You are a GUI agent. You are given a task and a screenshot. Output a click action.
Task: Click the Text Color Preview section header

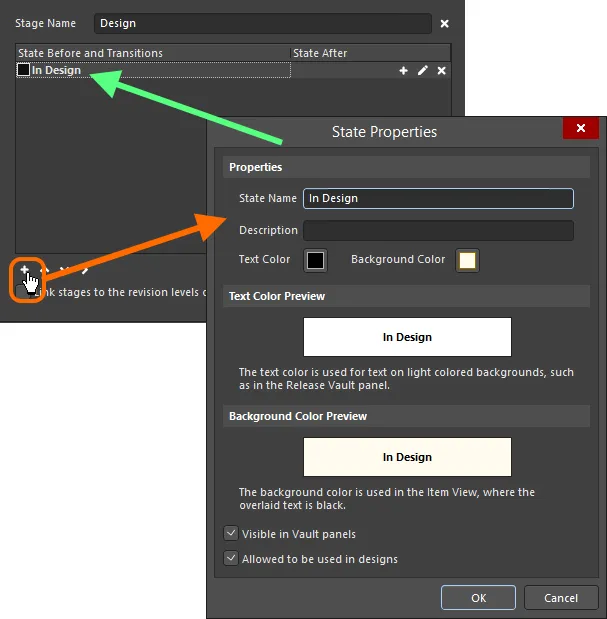tap(406, 296)
